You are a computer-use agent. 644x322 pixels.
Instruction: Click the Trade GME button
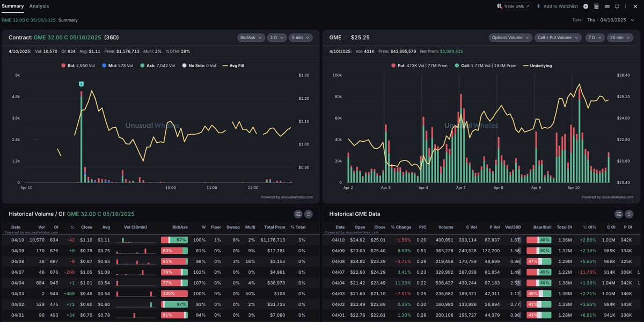pyautogui.click(x=514, y=6)
